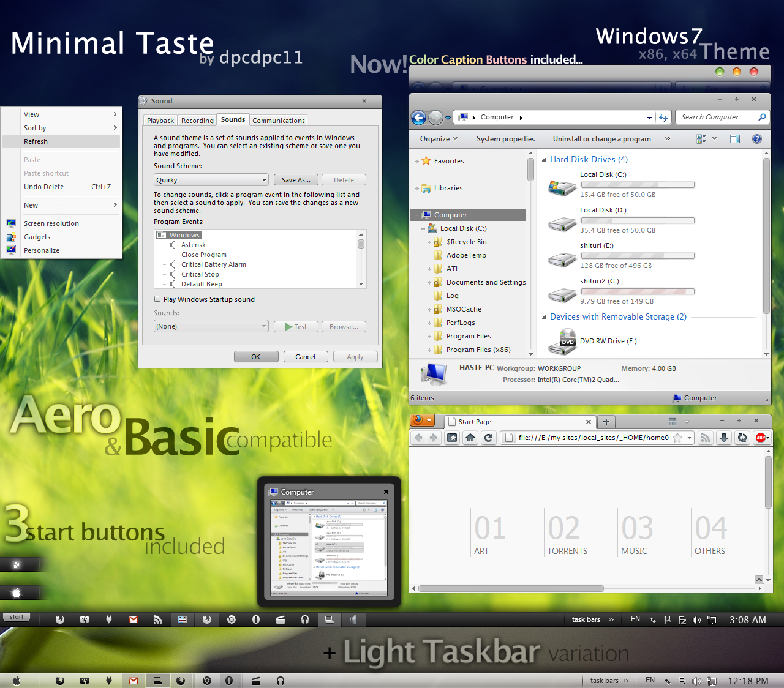This screenshot has width=784, height=688.
Task: Switch to the Recording tab
Action: [197, 121]
